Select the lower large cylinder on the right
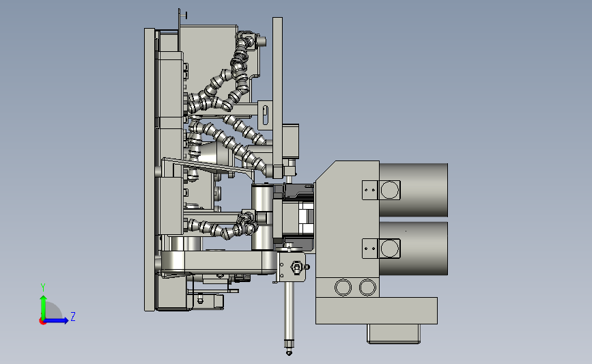This screenshot has width=592, height=364. (x=413, y=248)
